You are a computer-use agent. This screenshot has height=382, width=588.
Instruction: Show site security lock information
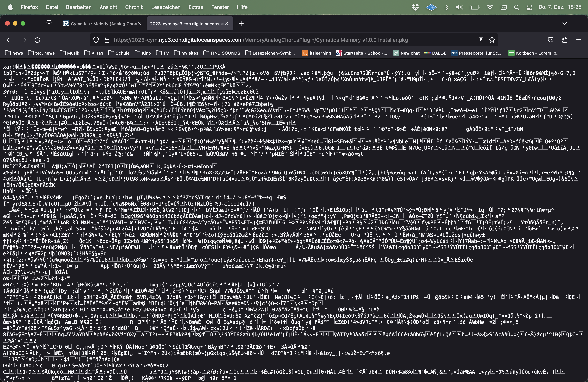point(107,40)
